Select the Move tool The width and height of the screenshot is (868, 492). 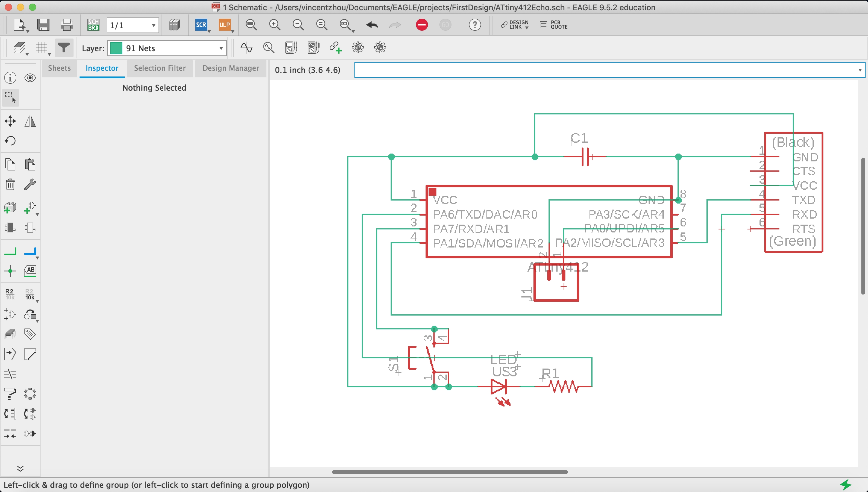(10, 121)
